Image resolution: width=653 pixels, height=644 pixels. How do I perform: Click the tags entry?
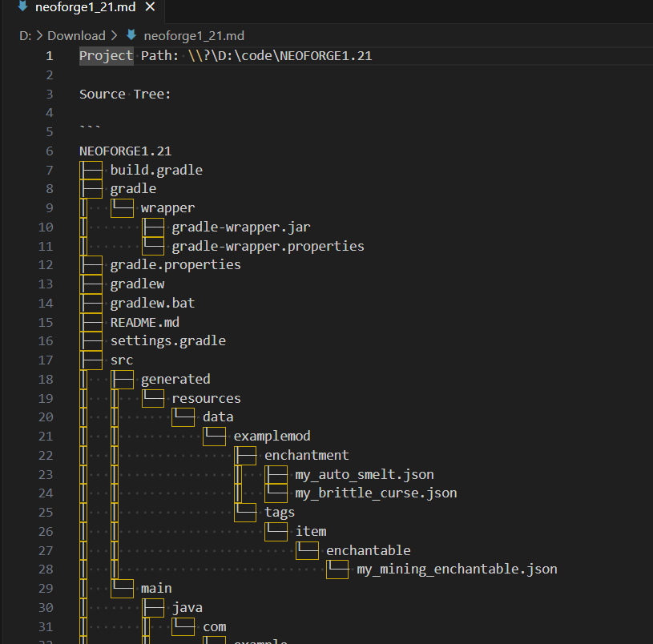click(280, 513)
